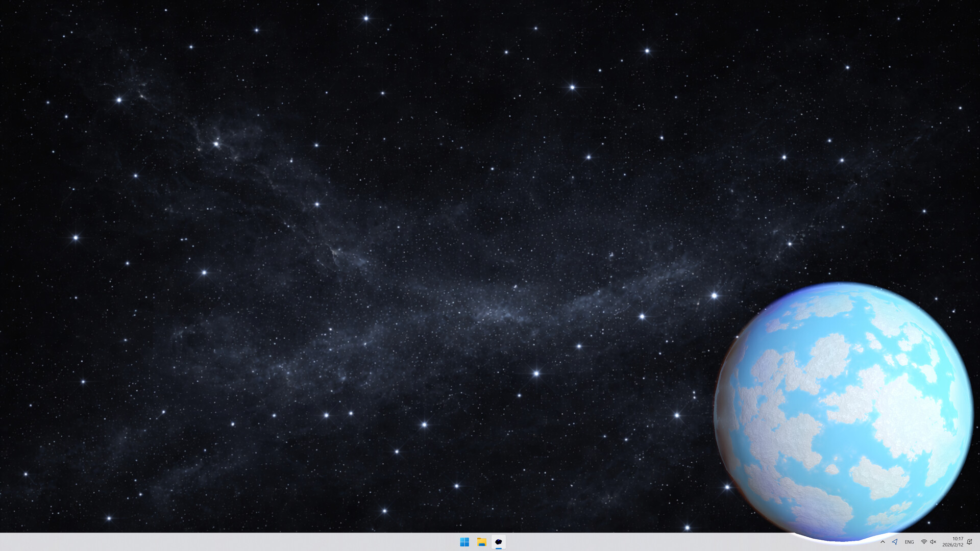This screenshot has width=980, height=551.
Task: Click the ENG language indicator
Action: coord(909,542)
